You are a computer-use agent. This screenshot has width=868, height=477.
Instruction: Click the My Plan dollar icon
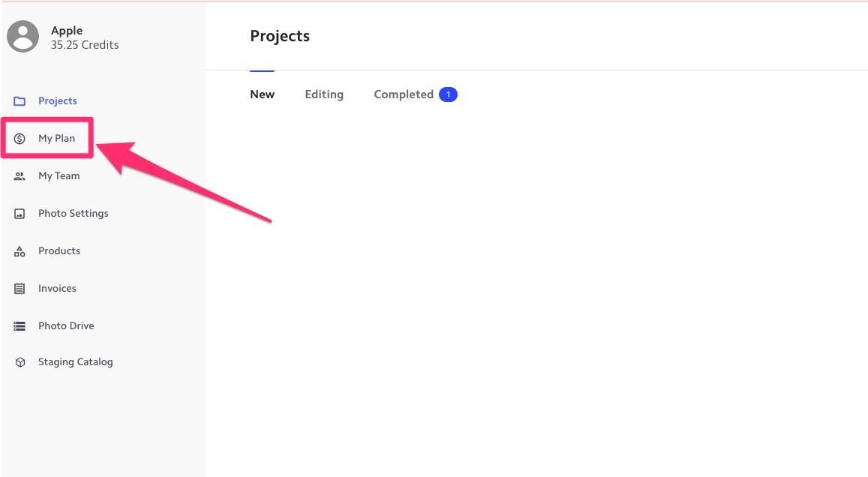(20, 138)
